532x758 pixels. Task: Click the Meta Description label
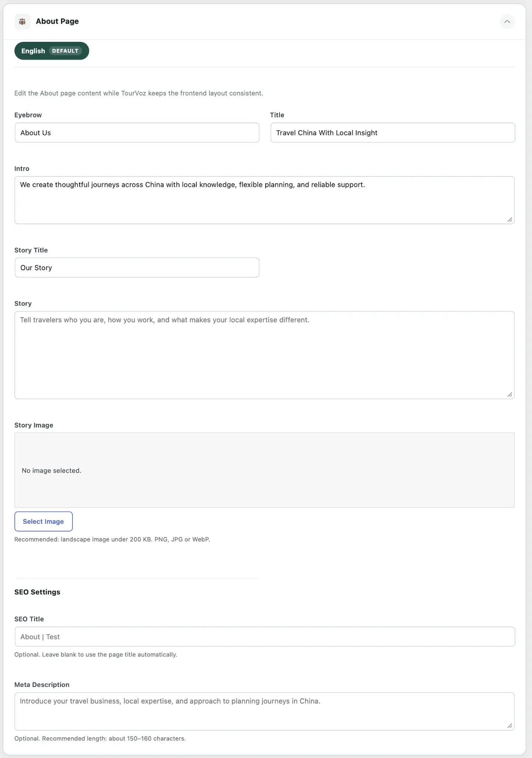42,685
